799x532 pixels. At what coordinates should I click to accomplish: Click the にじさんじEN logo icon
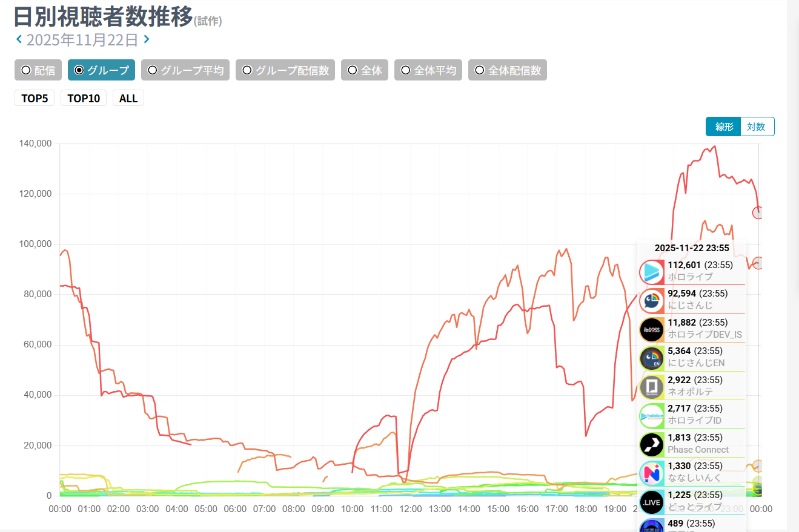coord(652,358)
